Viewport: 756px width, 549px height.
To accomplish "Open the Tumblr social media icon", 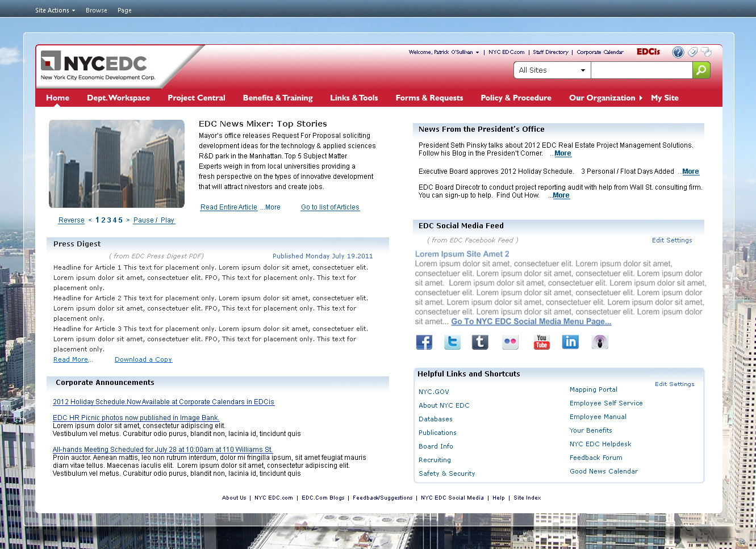I will point(480,342).
